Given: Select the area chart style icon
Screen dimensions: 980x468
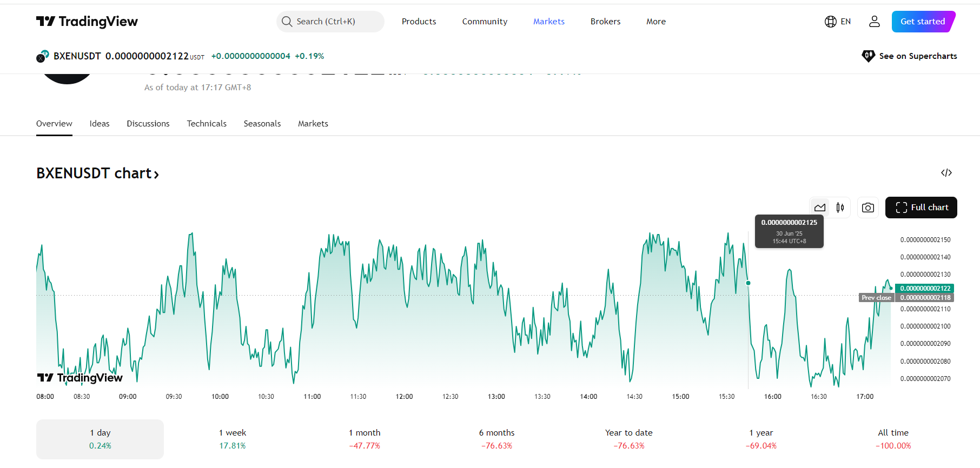Looking at the screenshot, I should coord(820,208).
